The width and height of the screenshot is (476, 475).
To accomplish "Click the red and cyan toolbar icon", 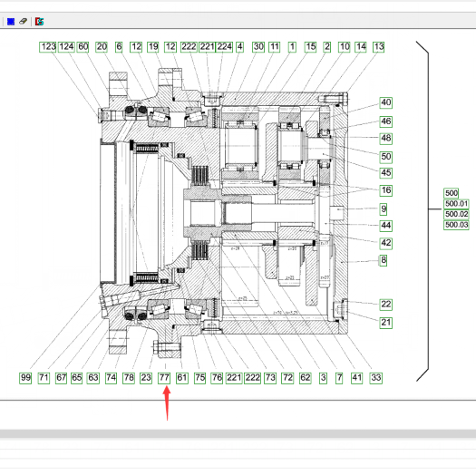I will click(40, 21).
